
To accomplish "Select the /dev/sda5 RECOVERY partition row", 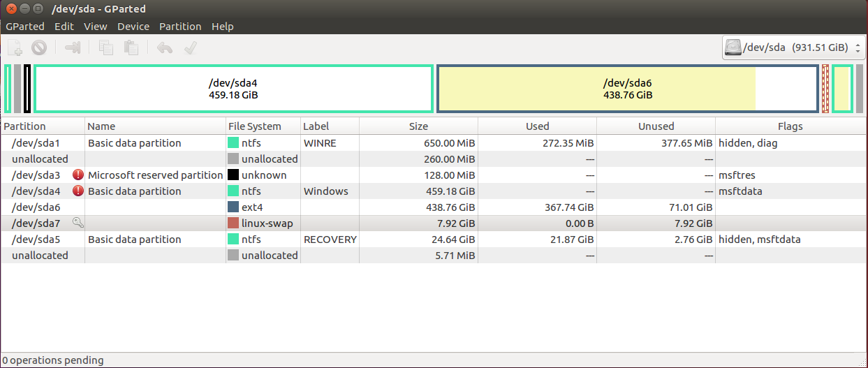I will click(434, 239).
